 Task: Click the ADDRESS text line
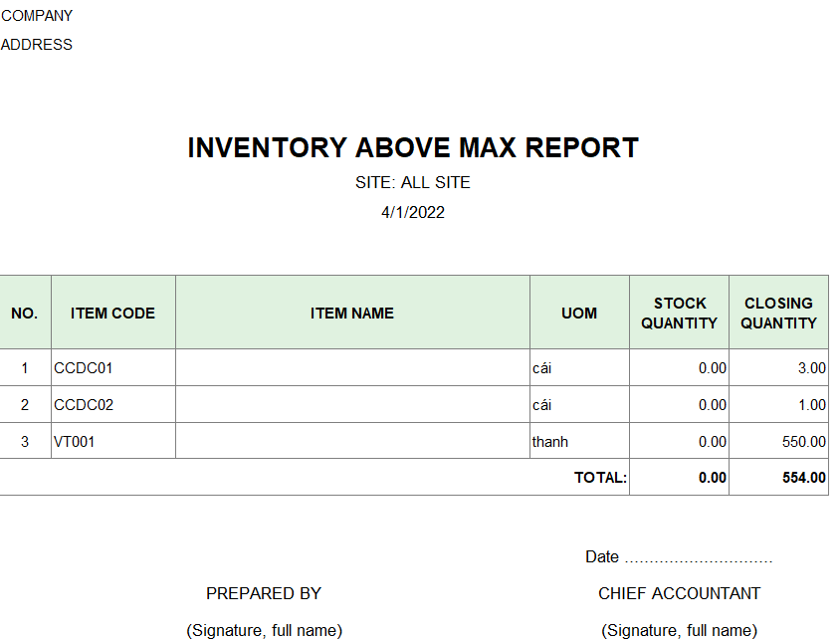[x=37, y=45]
